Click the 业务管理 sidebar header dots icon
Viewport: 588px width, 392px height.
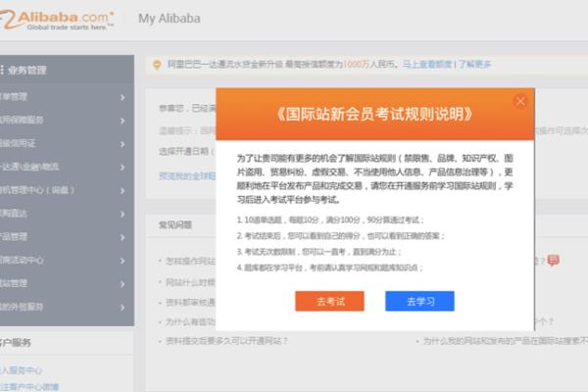[x=2, y=71]
